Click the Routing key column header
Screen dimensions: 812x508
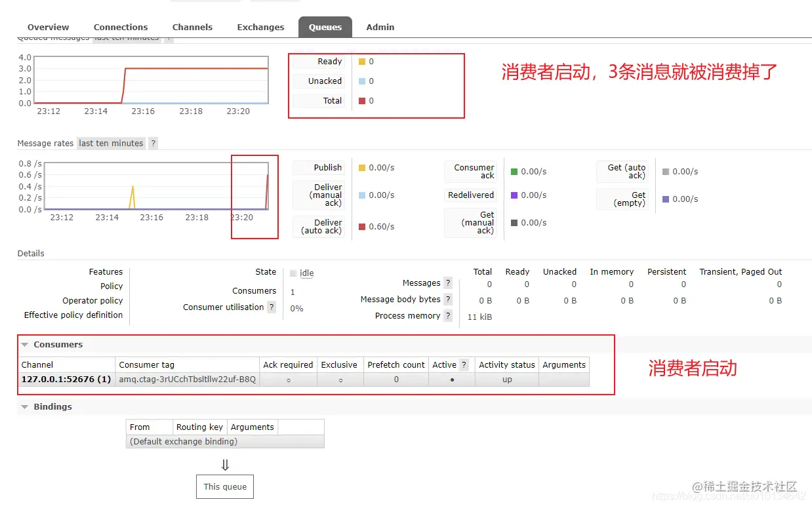point(199,427)
